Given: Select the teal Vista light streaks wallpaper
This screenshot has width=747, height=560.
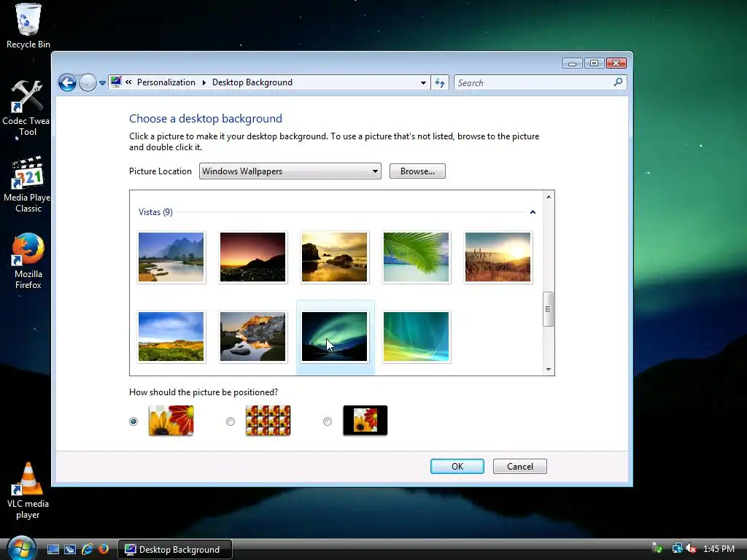Looking at the screenshot, I should [416, 337].
